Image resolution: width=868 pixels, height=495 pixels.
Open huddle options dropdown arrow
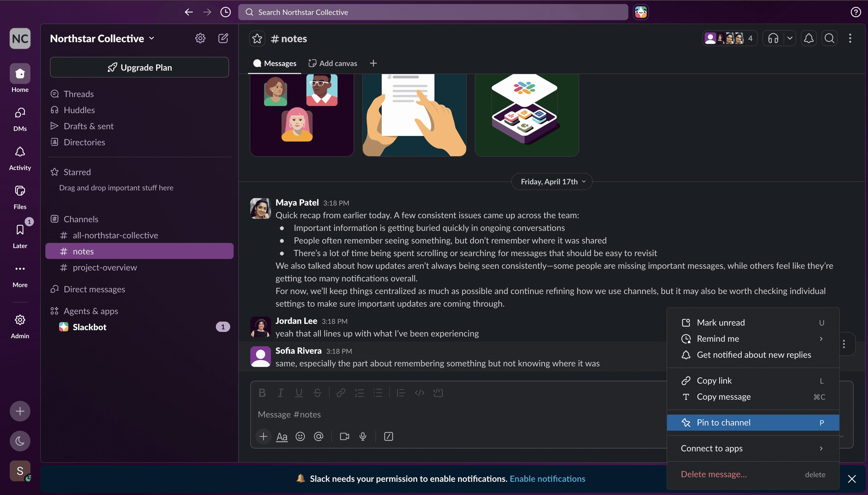(790, 38)
